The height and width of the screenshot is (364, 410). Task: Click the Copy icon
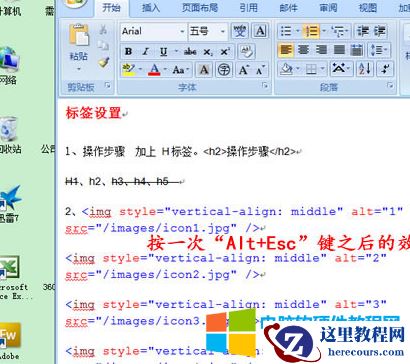[x=103, y=46]
